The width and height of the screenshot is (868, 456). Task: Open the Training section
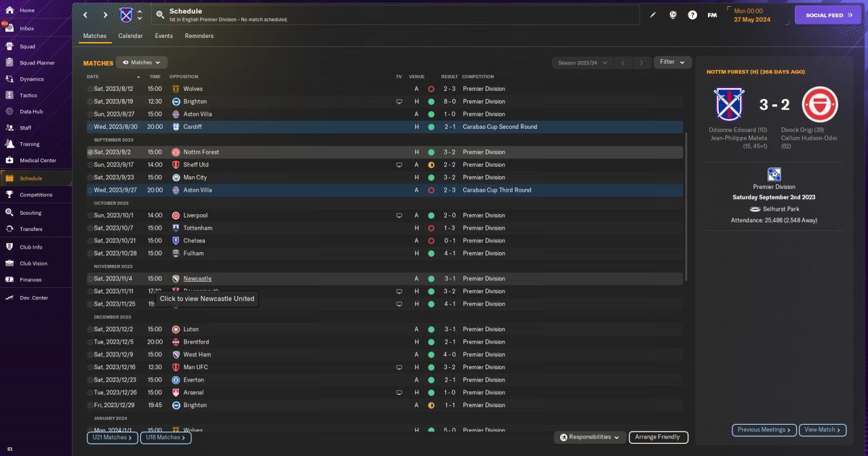point(29,144)
